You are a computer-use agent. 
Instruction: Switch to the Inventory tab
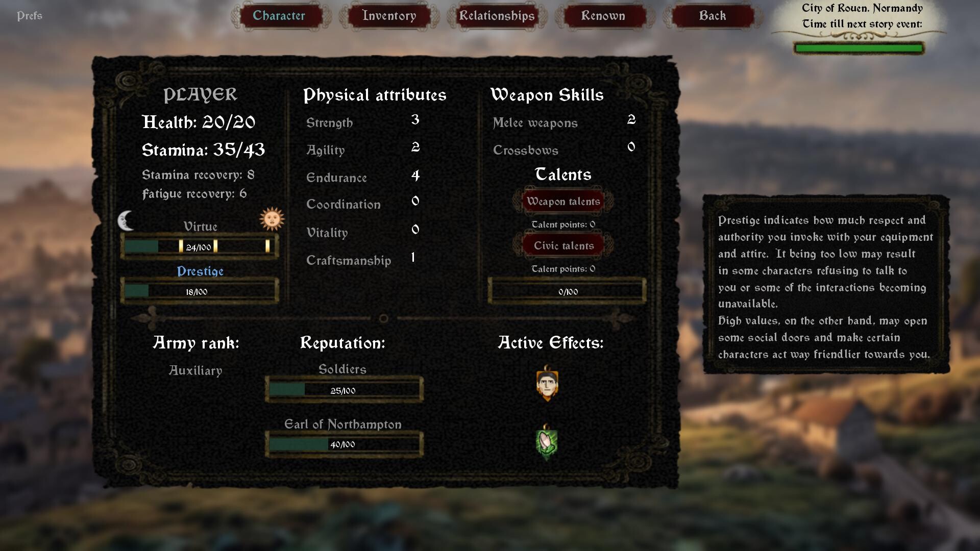389,16
